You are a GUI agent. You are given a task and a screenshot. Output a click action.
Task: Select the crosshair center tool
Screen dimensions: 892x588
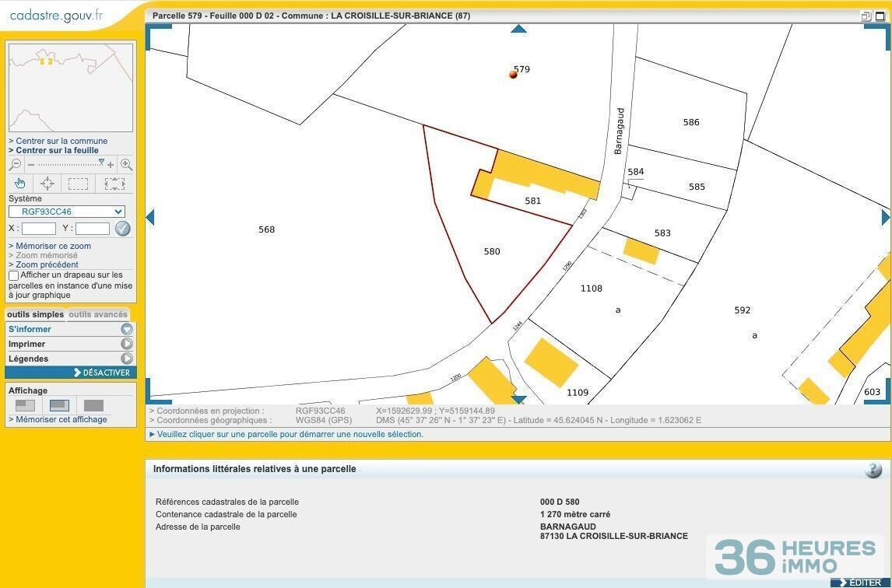tap(47, 184)
